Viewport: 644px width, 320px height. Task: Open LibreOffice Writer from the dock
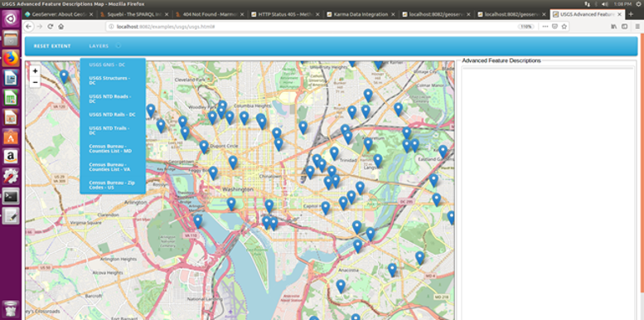10,78
